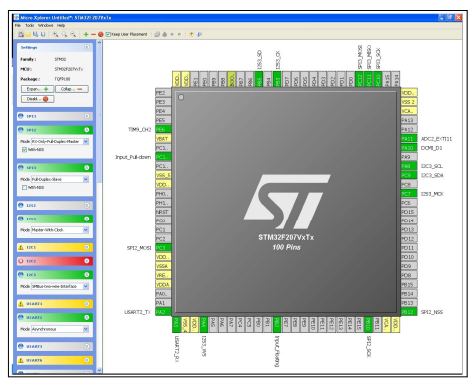Click the Save disk toolbar icon

tap(43, 34)
